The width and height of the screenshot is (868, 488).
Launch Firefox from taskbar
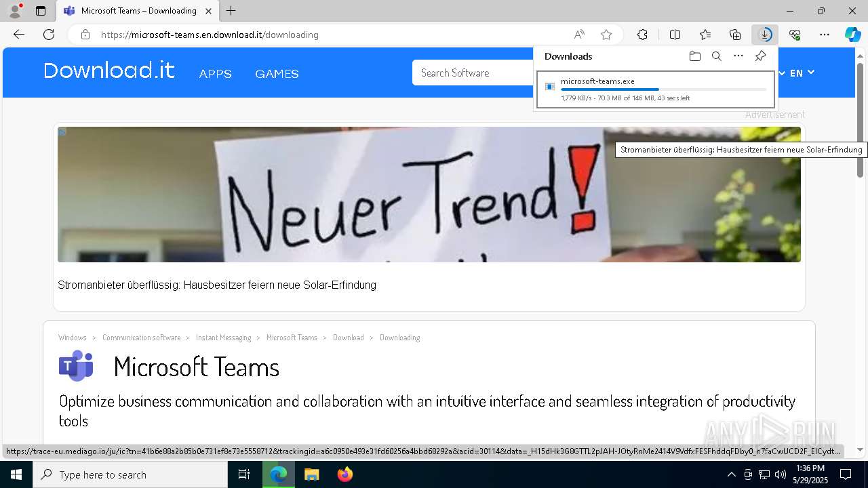pos(345,474)
